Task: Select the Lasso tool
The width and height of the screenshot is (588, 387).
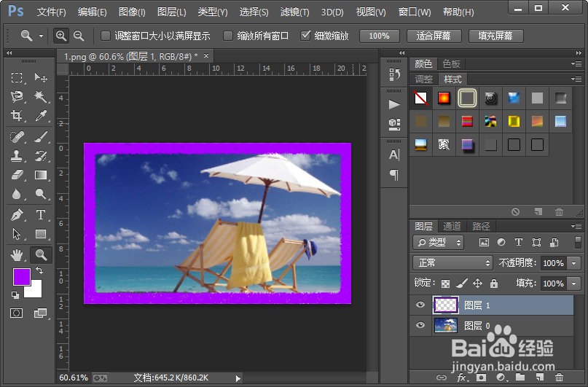Action: [17, 97]
